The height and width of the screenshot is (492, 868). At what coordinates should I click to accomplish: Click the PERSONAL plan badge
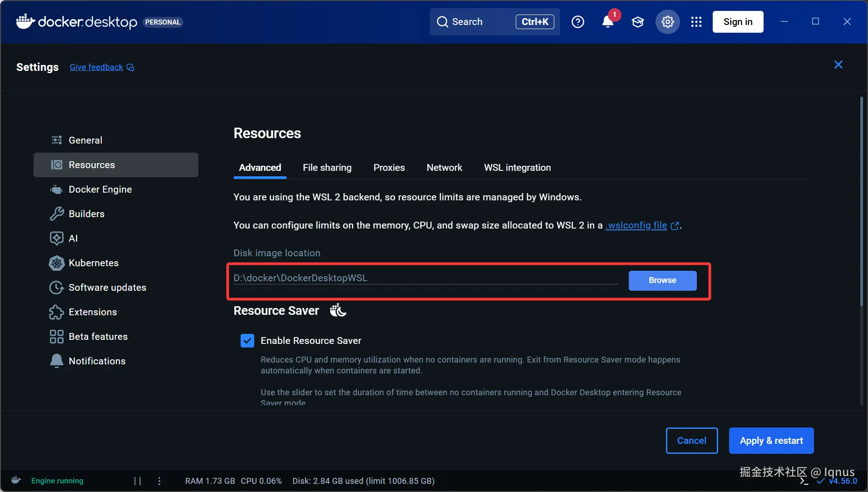coord(163,22)
